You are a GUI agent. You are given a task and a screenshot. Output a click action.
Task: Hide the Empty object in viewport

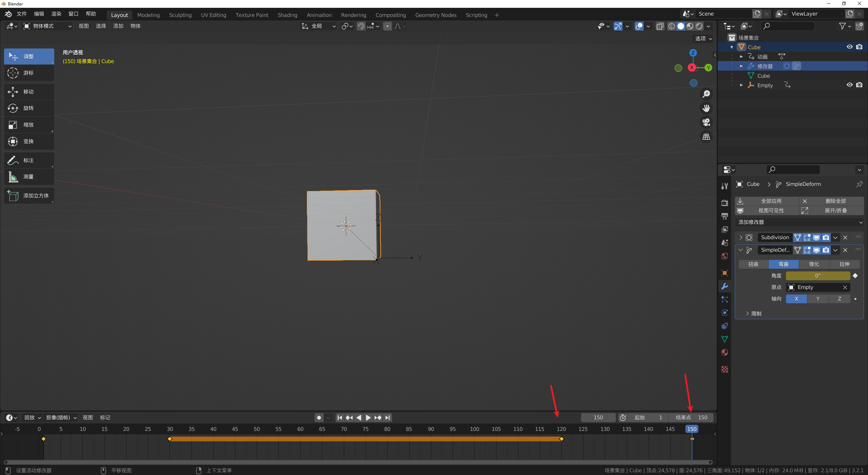point(849,85)
